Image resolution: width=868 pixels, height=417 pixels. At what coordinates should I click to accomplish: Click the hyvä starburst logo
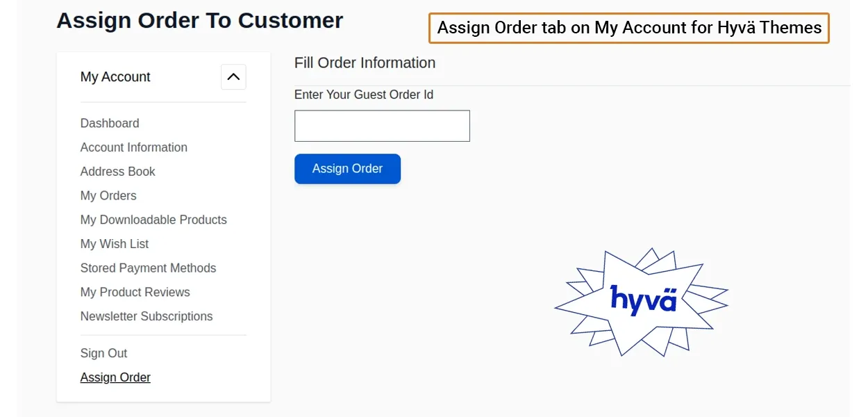click(x=642, y=300)
